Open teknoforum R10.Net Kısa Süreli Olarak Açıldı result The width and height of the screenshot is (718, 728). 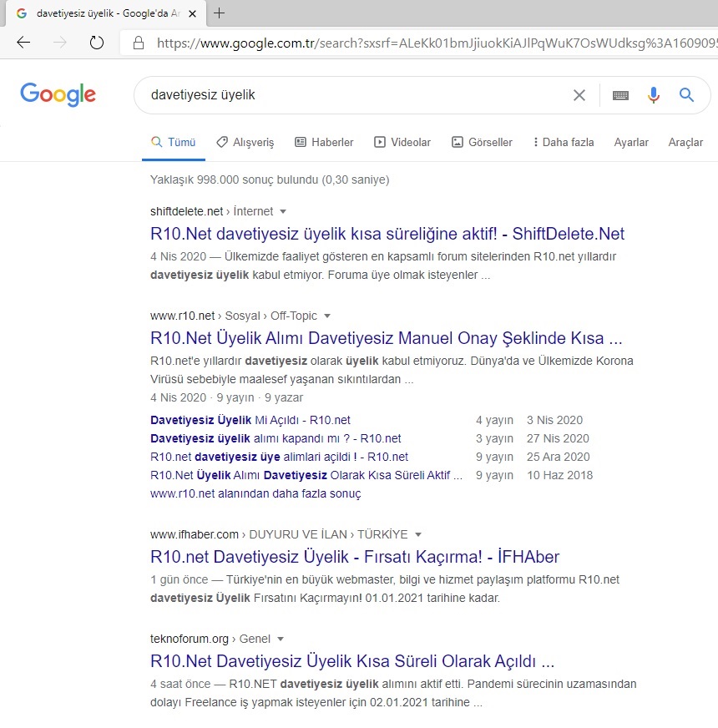point(352,661)
